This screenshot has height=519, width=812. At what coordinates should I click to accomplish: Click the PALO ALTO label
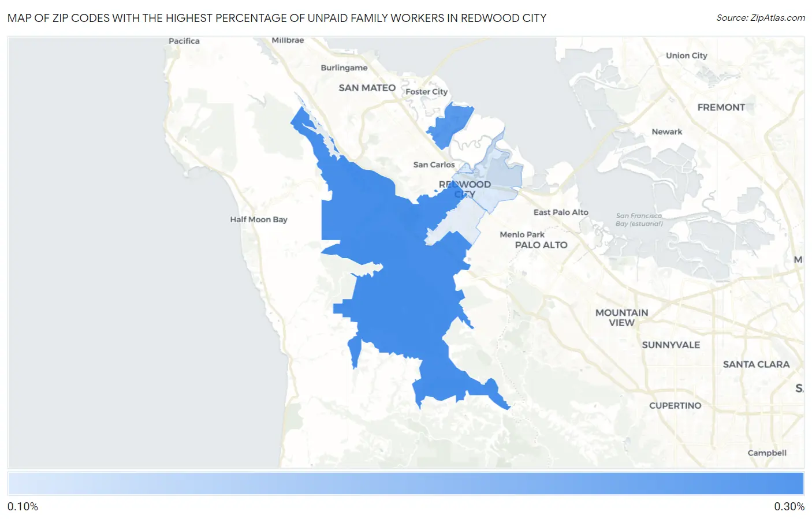(541, 245)
